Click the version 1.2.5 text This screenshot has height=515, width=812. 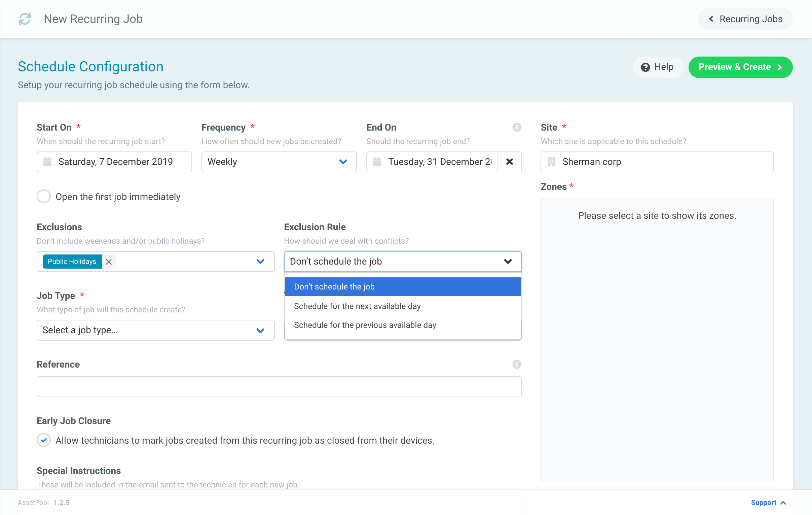point(61,503)
